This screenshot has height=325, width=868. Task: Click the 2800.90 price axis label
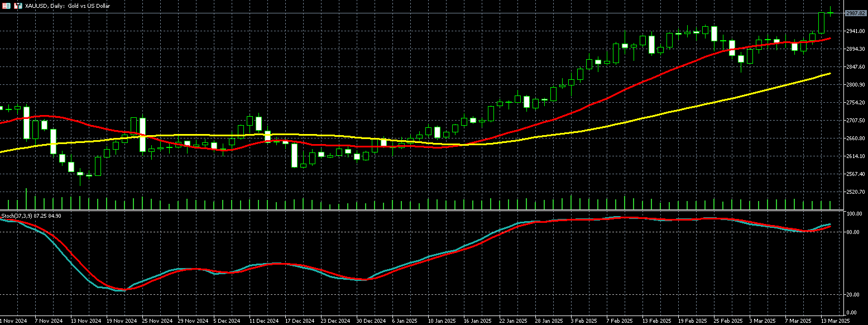855,85
